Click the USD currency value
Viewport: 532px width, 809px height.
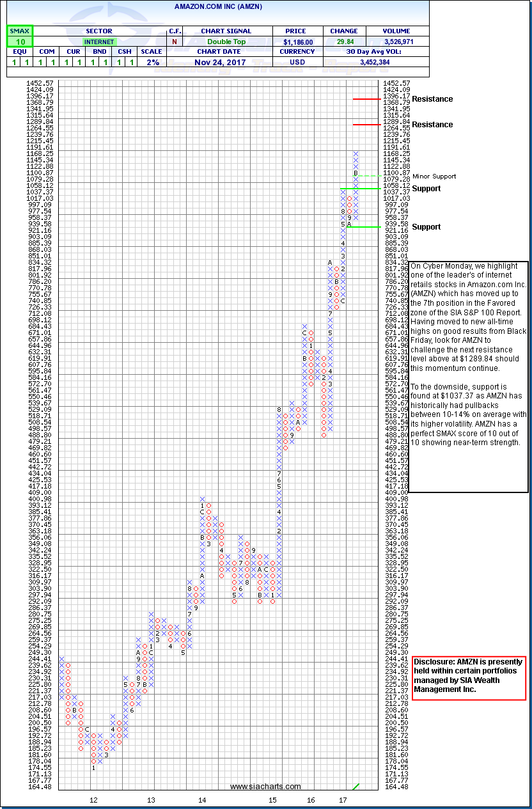(x=297, y=62)
